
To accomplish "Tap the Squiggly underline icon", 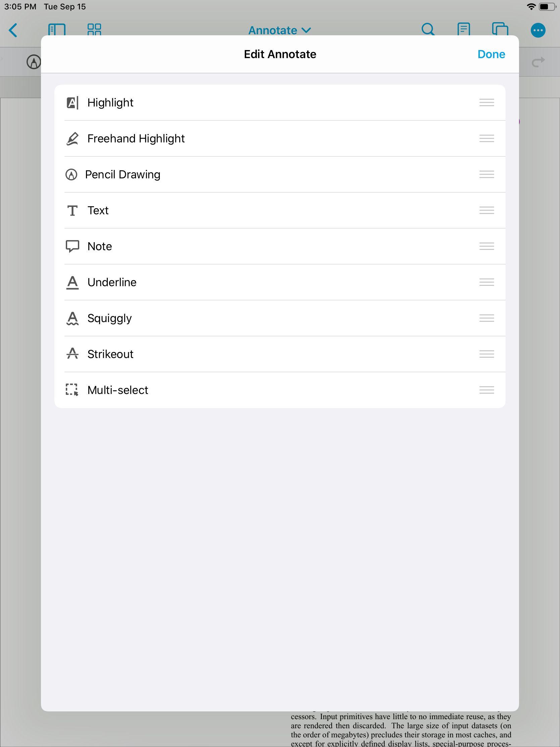I will (x=72, y=318).
